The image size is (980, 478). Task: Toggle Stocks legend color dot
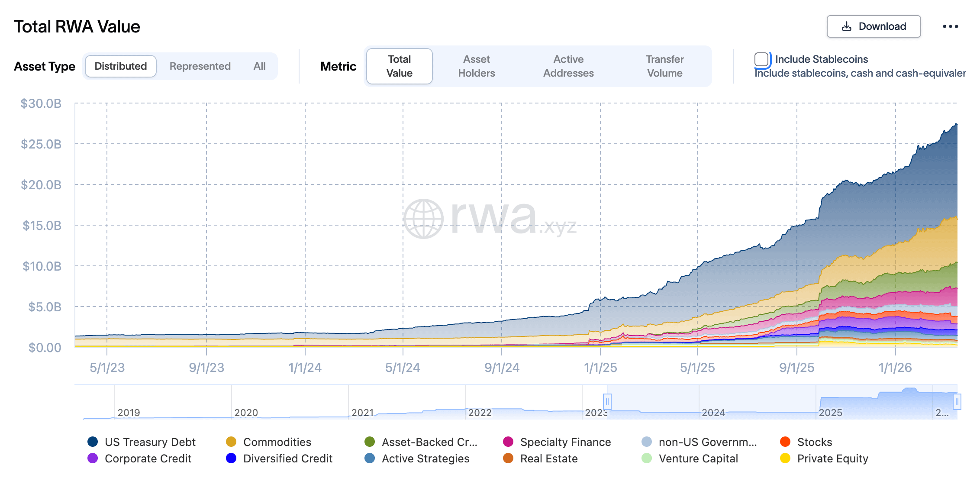click(785, 442)
